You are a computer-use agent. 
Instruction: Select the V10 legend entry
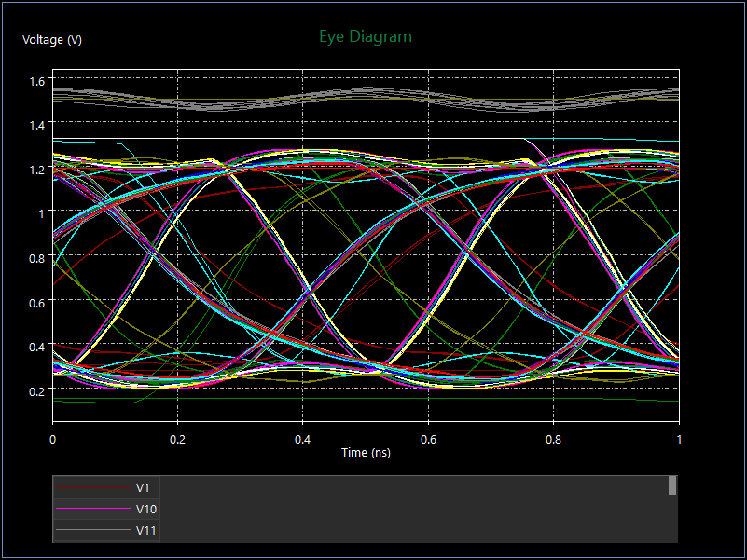pos(106,509)
